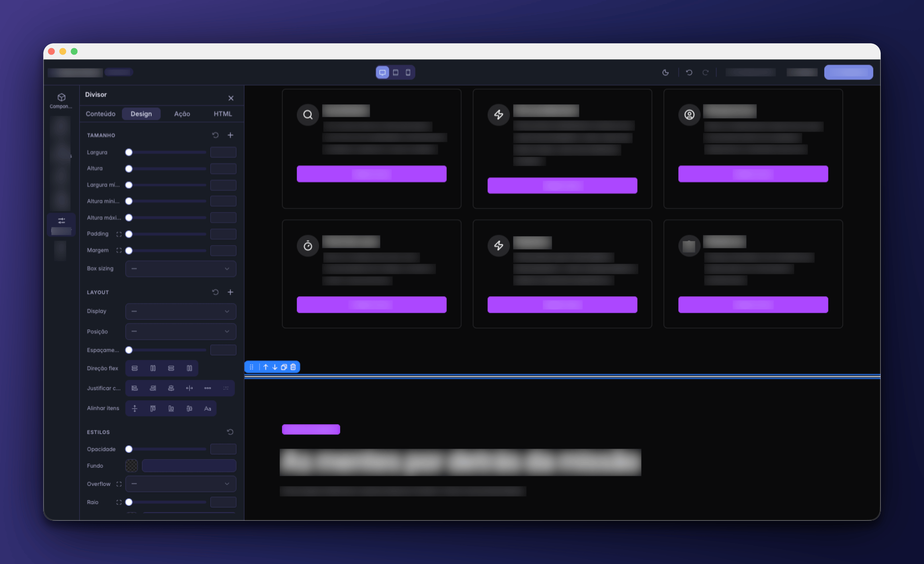Viewport: 924px width, 564px height.
Task: Reset the Tamanho section
Action: click(215, 135)
